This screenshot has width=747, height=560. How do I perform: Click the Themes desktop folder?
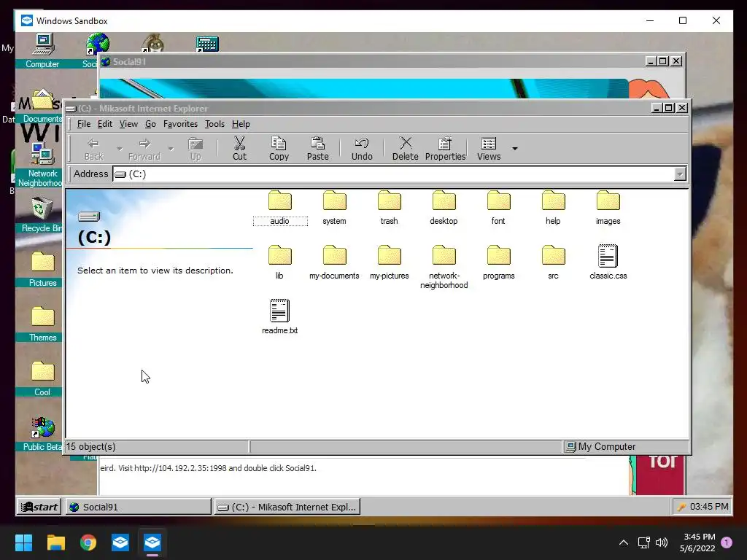pos(42,324)
